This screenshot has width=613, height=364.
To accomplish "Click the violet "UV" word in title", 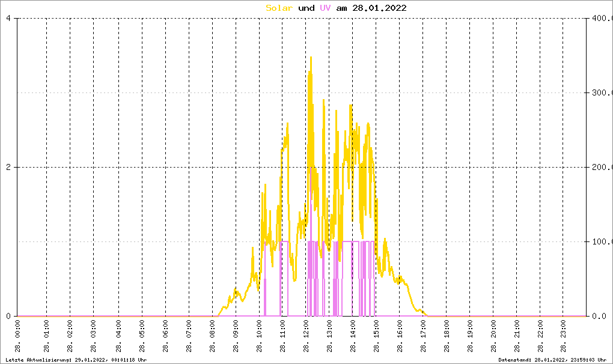I will [x=325, y=8].
